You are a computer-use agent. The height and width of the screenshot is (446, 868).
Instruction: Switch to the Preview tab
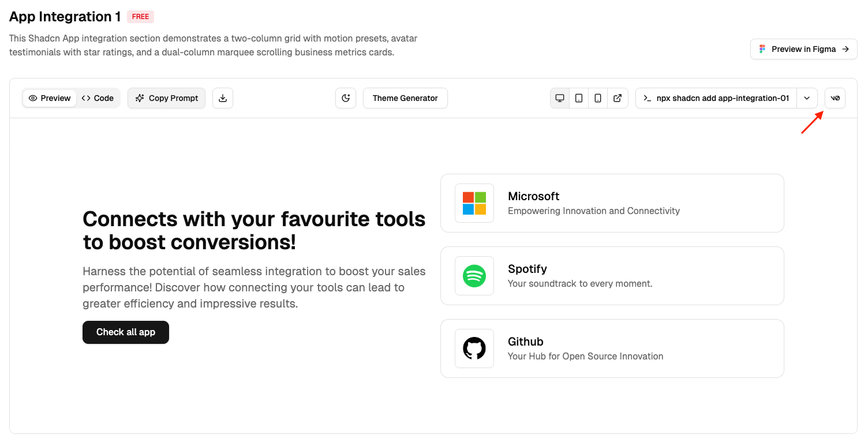click(50, 98)
